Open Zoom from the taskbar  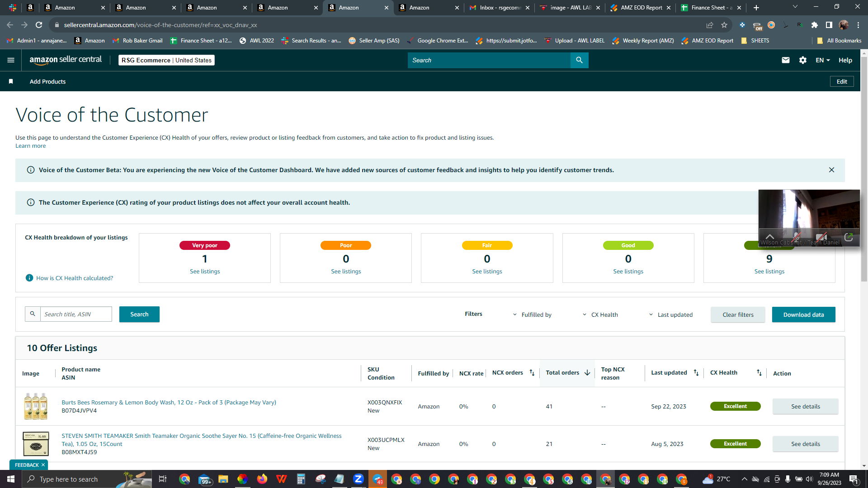[x=359, y=479]
